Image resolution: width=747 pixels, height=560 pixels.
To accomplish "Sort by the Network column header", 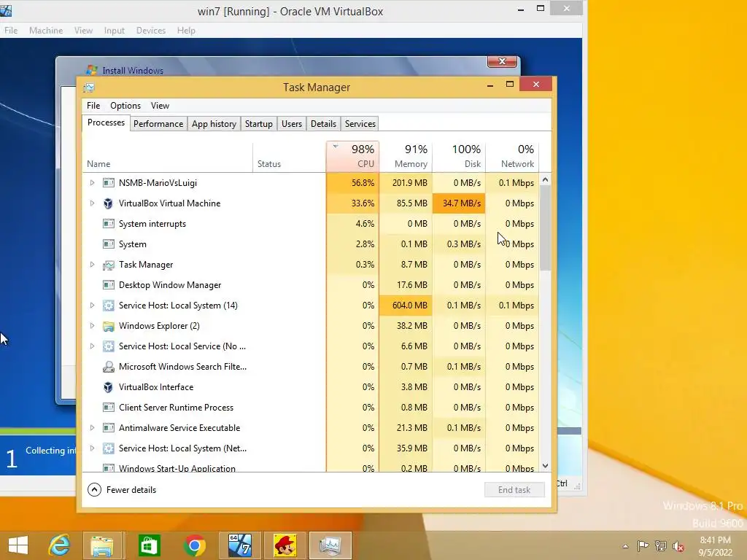I will point(512,156).
